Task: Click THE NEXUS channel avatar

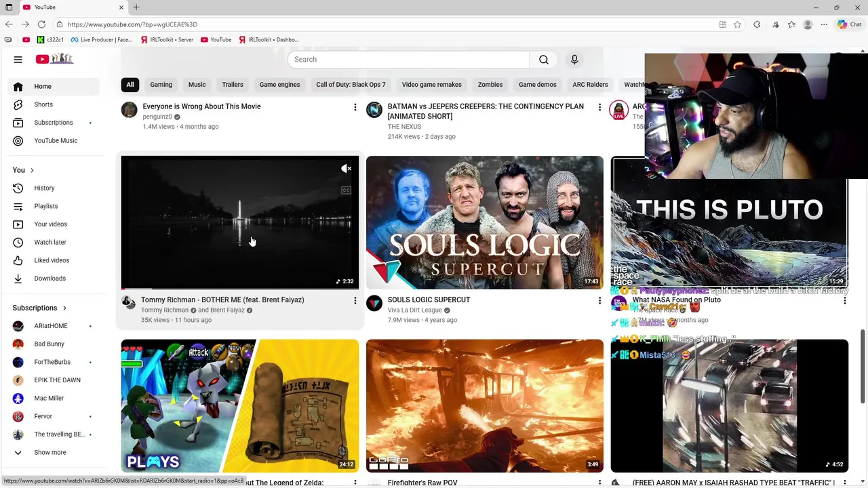Action: click(374, 110)
